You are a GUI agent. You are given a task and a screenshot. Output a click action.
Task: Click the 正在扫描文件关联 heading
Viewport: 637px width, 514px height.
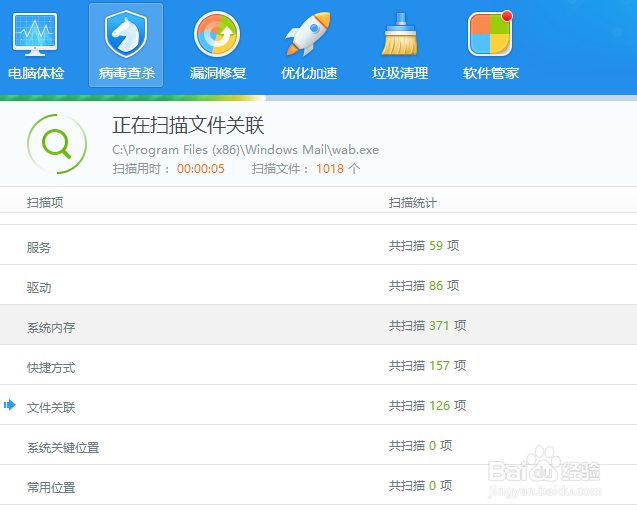188,125
